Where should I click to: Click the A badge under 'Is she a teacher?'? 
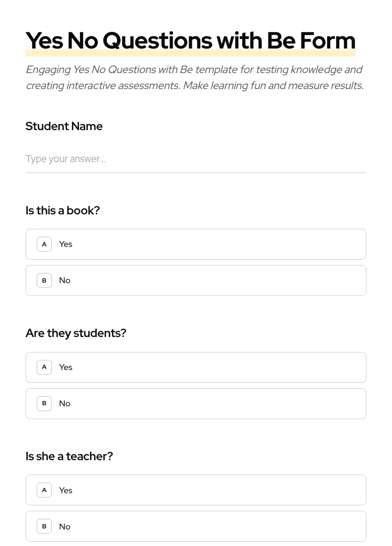(44, 489)
